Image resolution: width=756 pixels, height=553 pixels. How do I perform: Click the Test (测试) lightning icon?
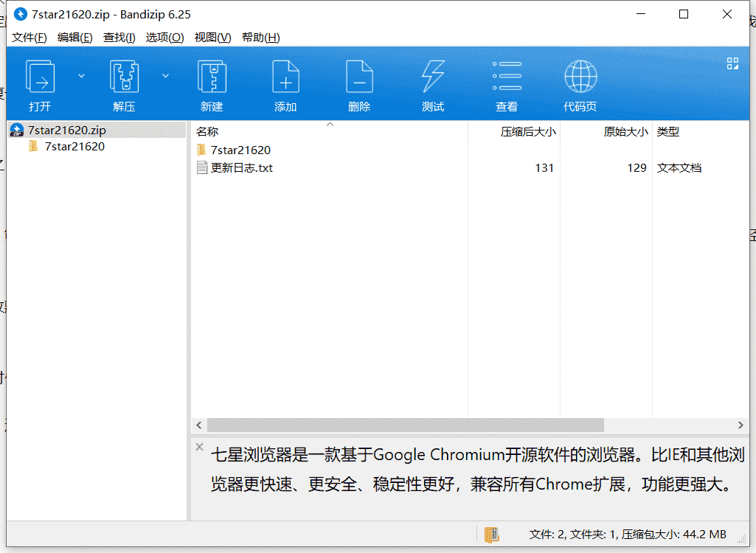click(x=433, y=76)
